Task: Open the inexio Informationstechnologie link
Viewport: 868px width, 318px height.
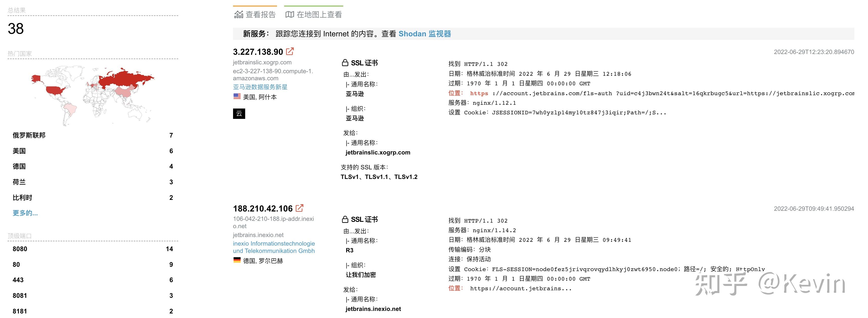Action: click(x=273, y=247)
